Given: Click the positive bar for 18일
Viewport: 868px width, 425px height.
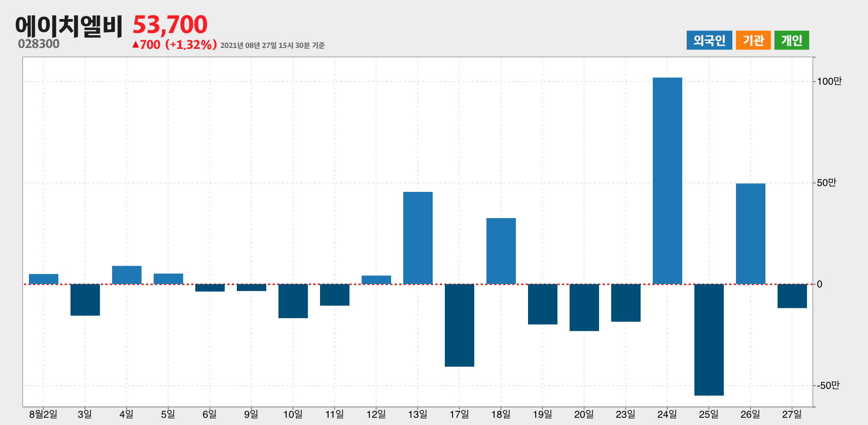Looking at the screenshot, I should (501, 251).
